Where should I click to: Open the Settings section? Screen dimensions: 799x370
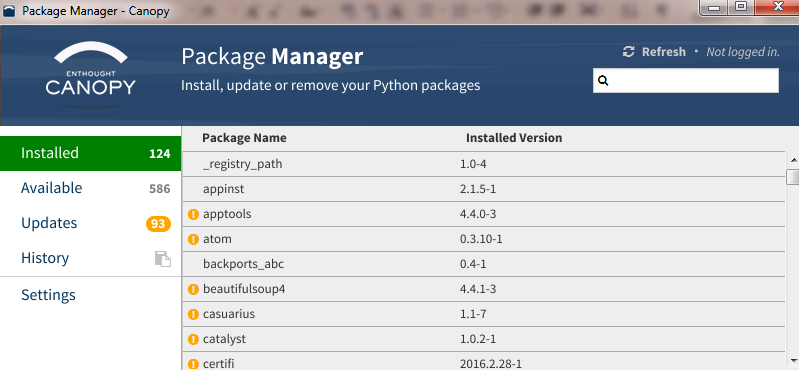pos(48,295)
